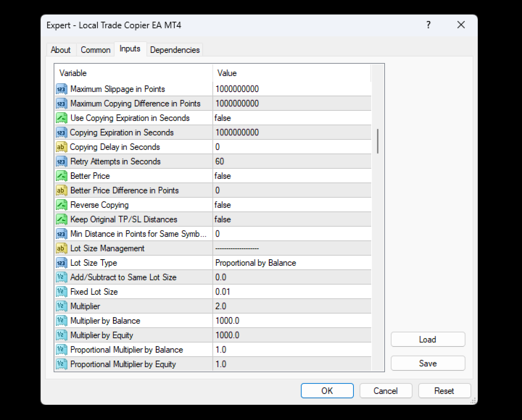Click the double icon beside Add/Subtract to Same Lot Size

point(61,277)
